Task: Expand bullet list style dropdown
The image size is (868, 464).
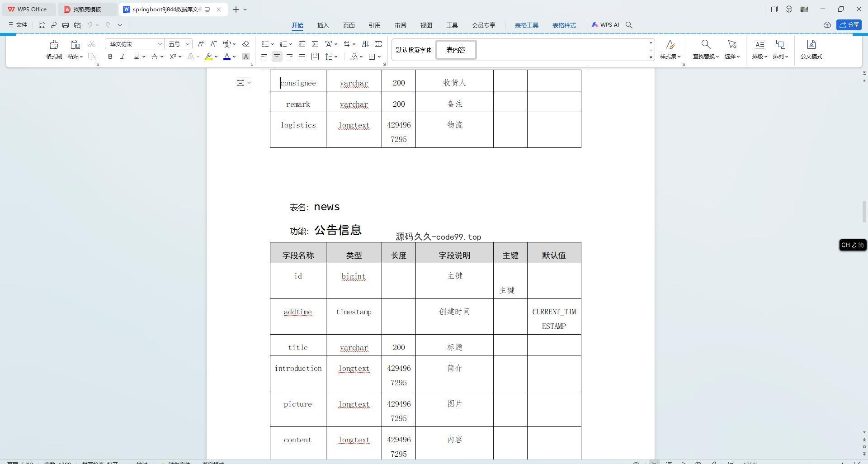Action: (272, 44)
